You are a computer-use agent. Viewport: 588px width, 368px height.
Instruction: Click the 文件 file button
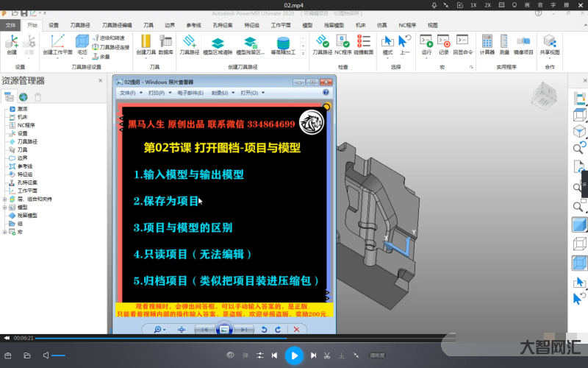tap(11, 25)
